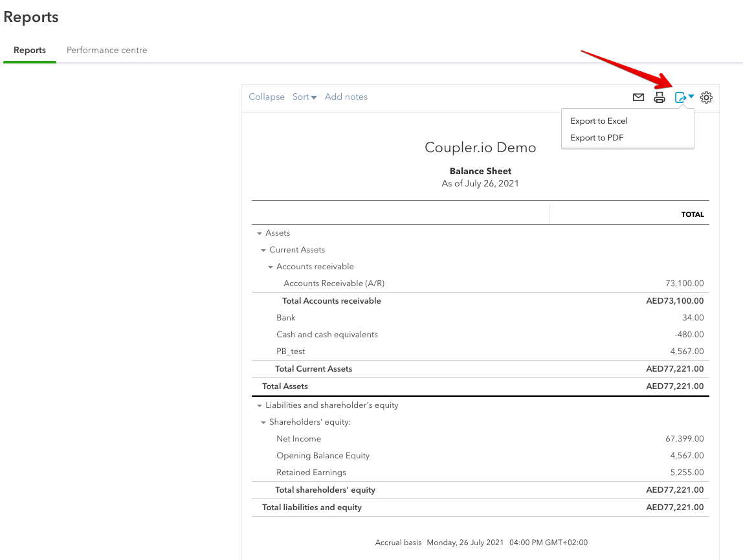Screen dimensions: 743x560
Task: Open report settings gear icon
Action: 706,97
